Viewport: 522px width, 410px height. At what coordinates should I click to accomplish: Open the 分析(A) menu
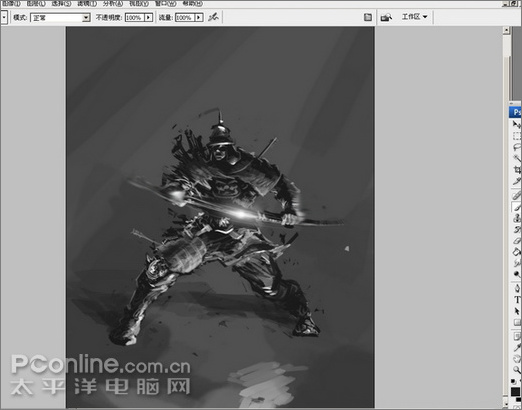[x=113, y=4]
